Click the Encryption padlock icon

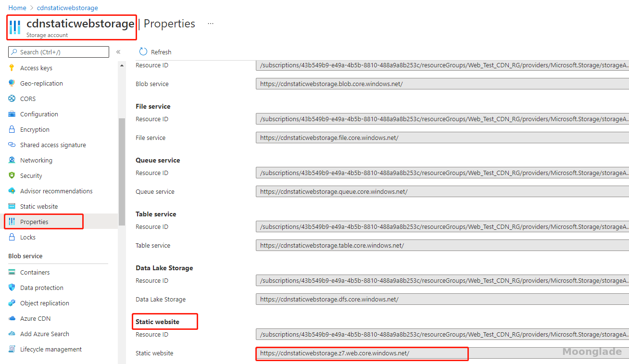[12, 129]
